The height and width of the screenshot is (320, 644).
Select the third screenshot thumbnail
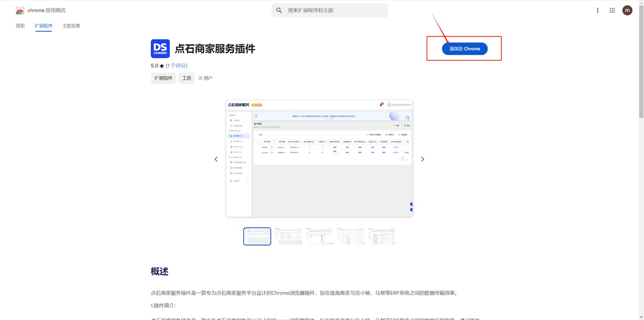pos(320,236)
